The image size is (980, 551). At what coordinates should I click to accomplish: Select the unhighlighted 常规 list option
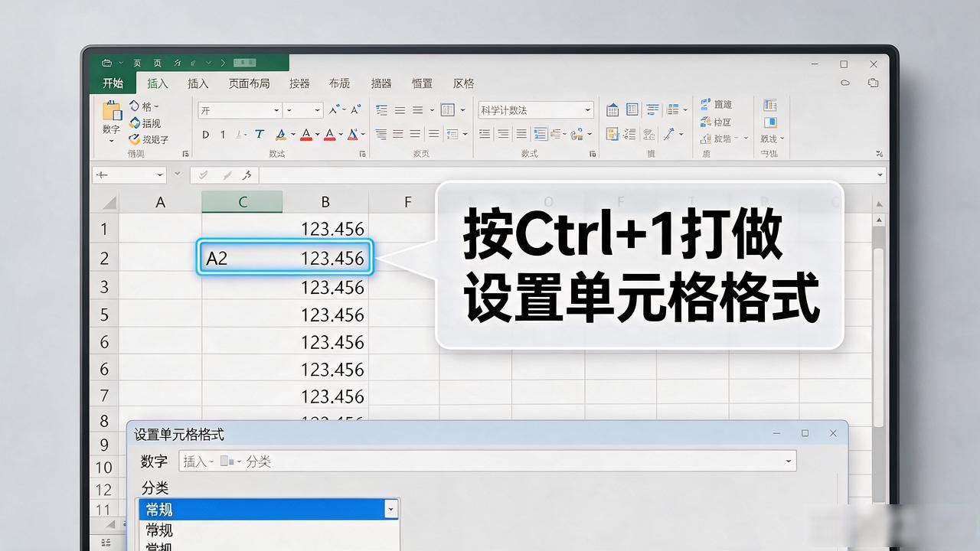159,530
